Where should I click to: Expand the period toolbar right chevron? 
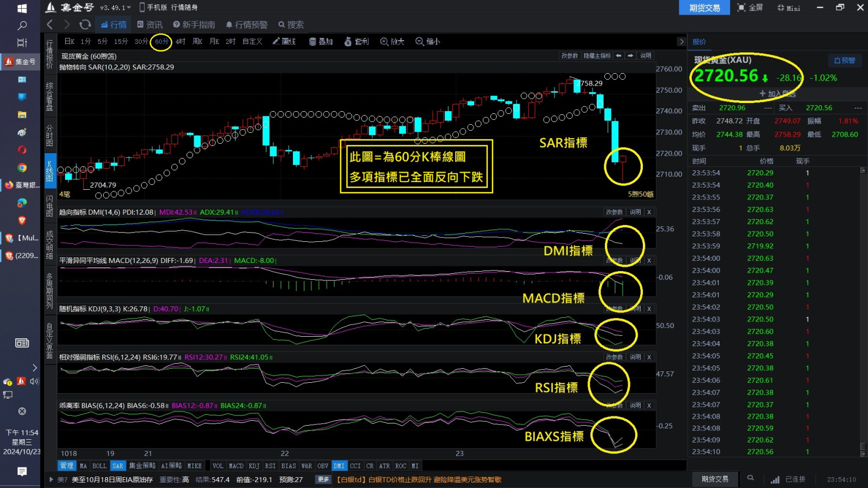(x=681, y=42)
